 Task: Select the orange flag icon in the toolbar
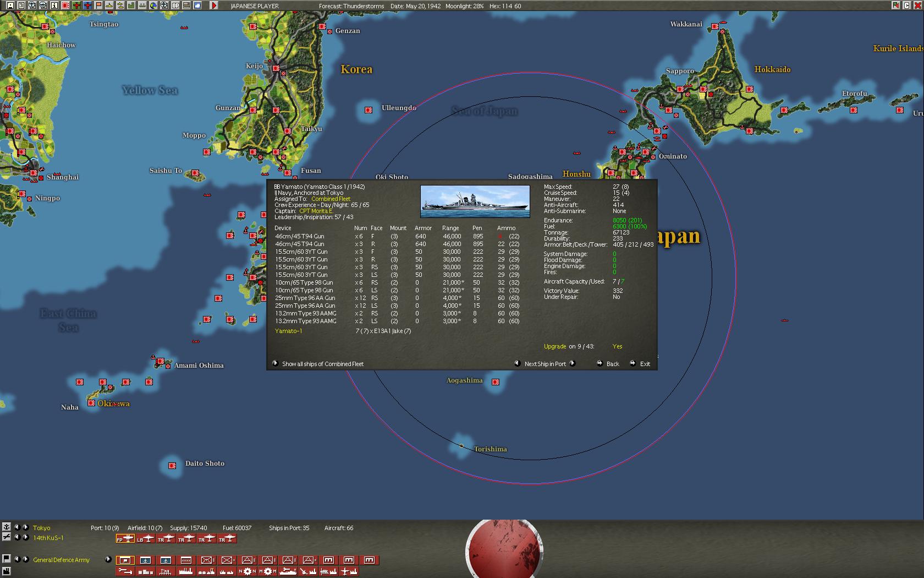pyautogui.click(x=98, y=6)
